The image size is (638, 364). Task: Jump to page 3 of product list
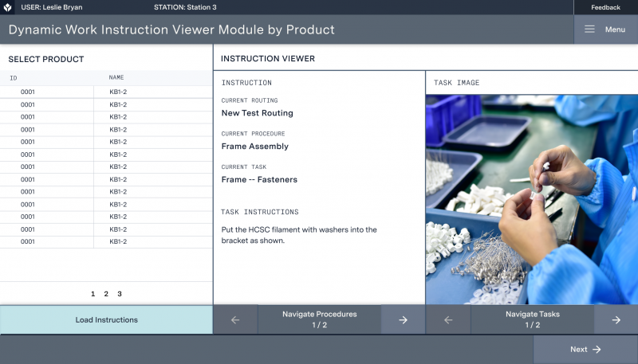pos(120,294)
